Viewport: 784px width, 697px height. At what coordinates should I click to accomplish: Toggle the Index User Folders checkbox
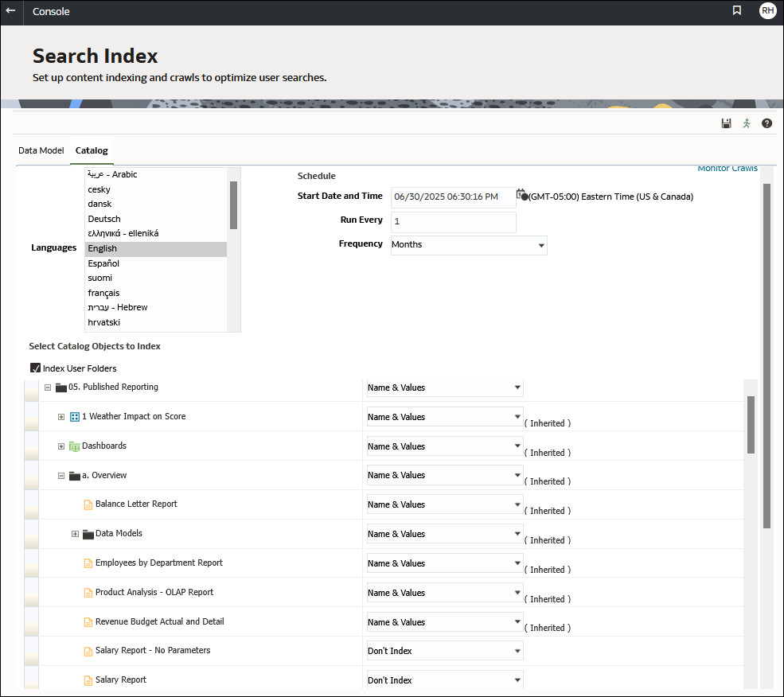(x=35, y=368)
